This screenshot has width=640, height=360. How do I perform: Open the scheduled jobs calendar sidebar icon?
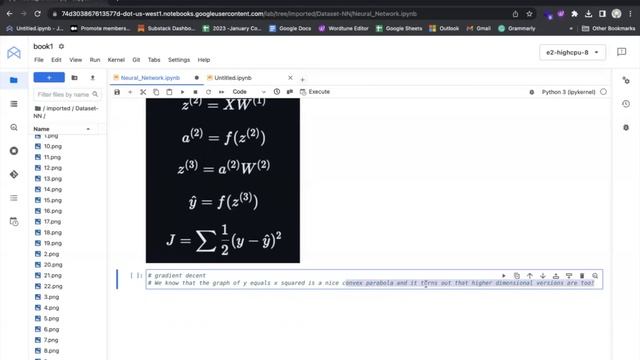[x=13, y=222]
